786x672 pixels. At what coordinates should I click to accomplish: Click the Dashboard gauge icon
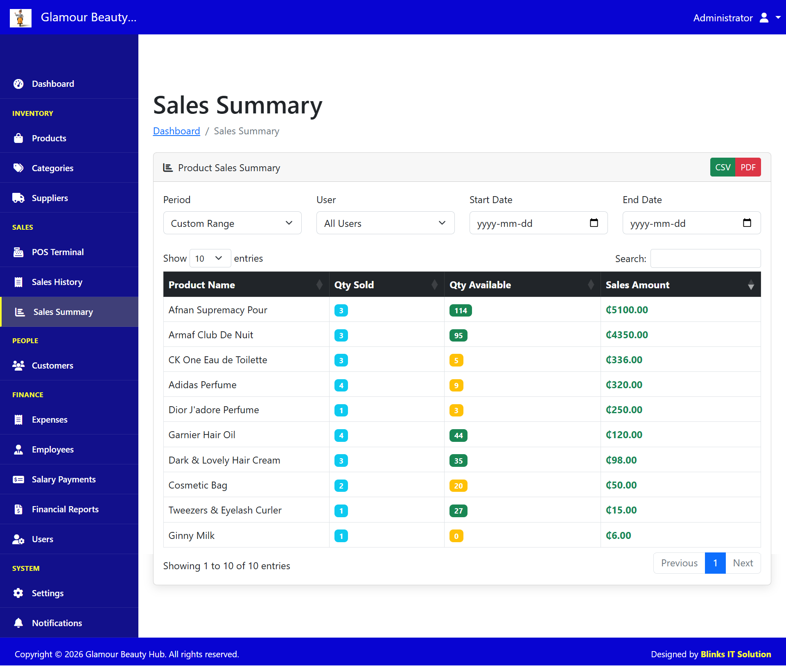click(x=18, y=84)
